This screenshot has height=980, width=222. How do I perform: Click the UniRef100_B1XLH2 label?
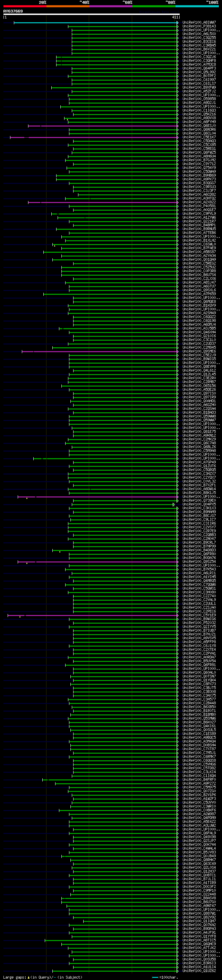click(199, 241)
